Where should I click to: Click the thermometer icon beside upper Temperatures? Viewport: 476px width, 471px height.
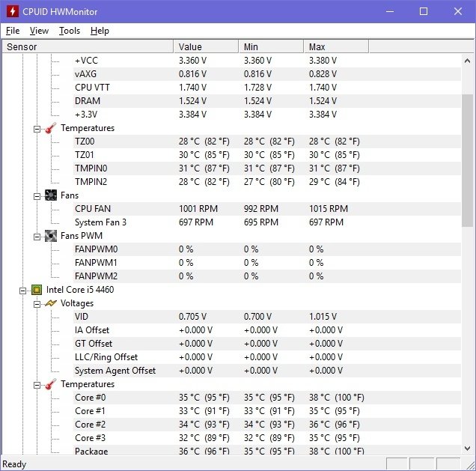50,128
